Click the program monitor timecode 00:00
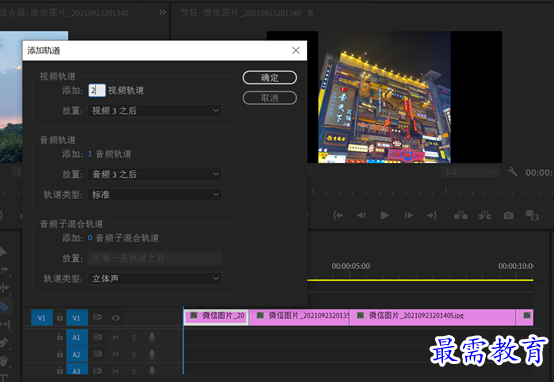The image size is (554, 382). [539, 172]
